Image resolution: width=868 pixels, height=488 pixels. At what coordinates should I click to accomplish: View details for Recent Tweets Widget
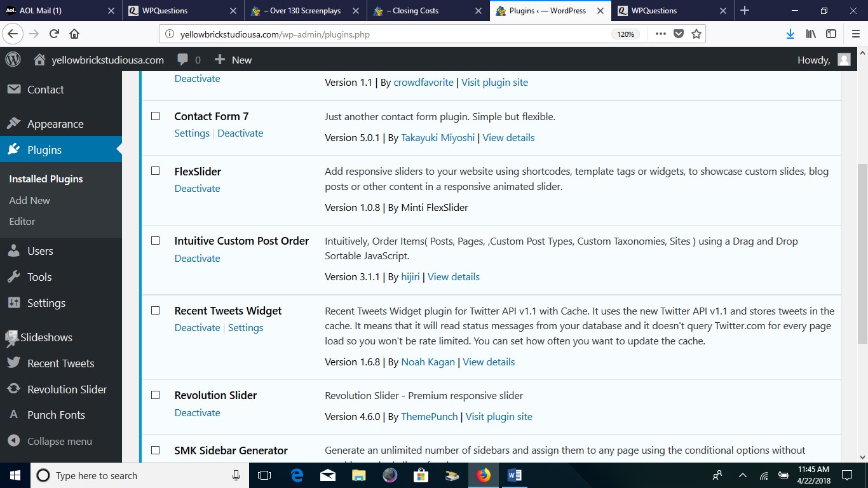point(489,362)
